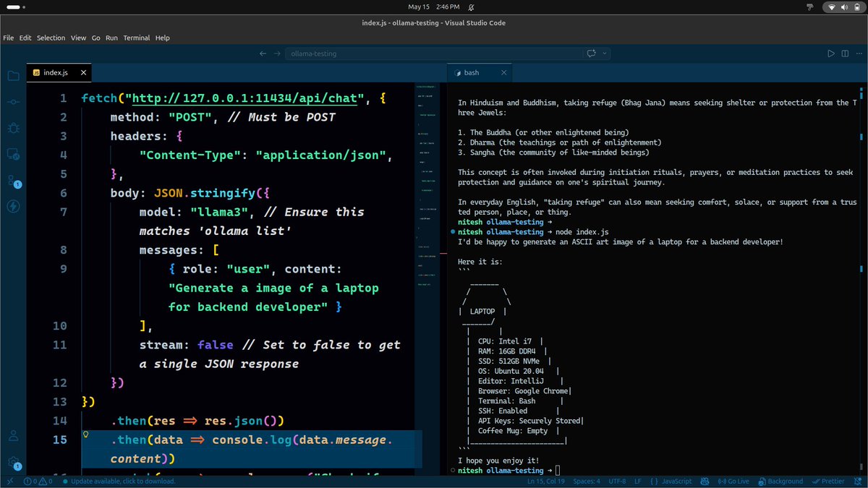Change indentation via Spaces: 4
Screen dimensions: 868x488
click(587, 481)
